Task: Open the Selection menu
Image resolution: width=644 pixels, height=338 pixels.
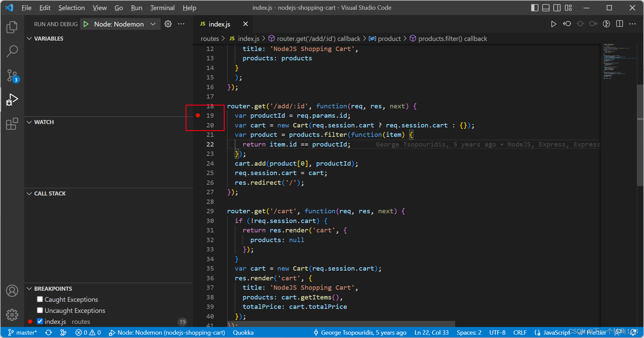Action: pos(71,8)
